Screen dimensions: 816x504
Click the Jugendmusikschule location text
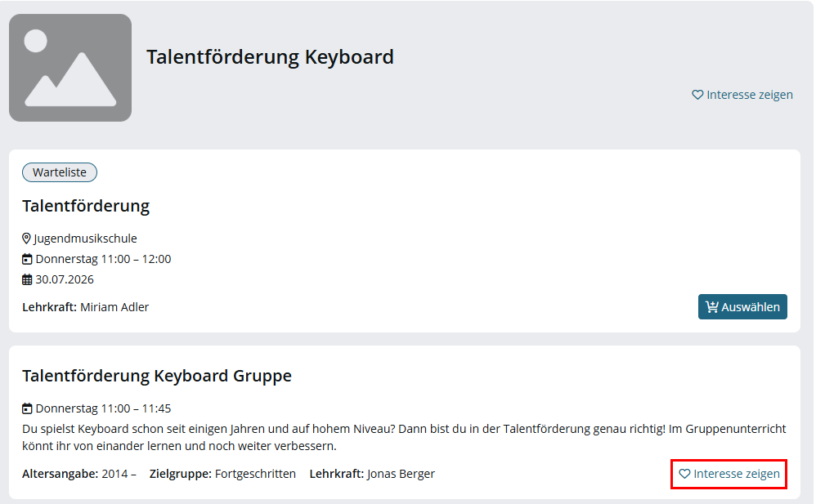click(x=85, y=239)
